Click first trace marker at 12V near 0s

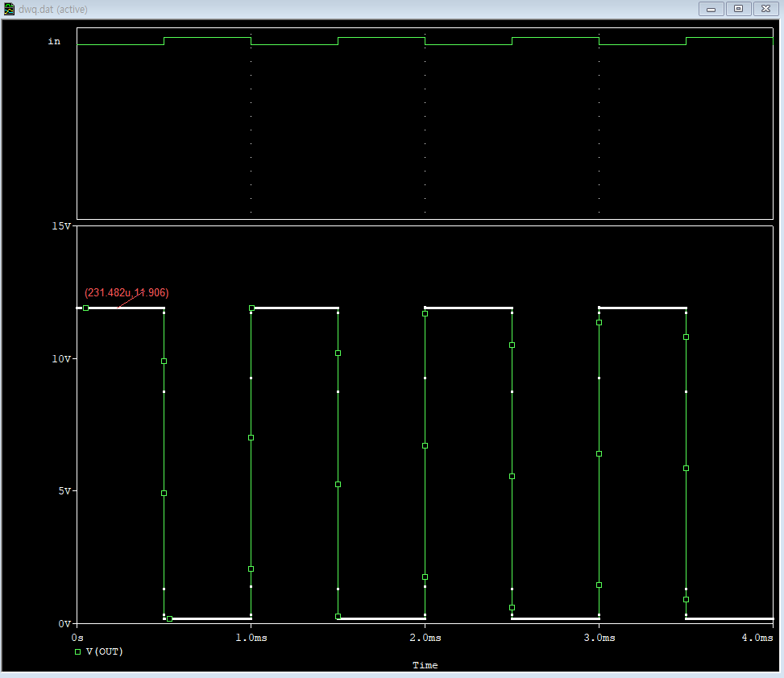(86, 308)
